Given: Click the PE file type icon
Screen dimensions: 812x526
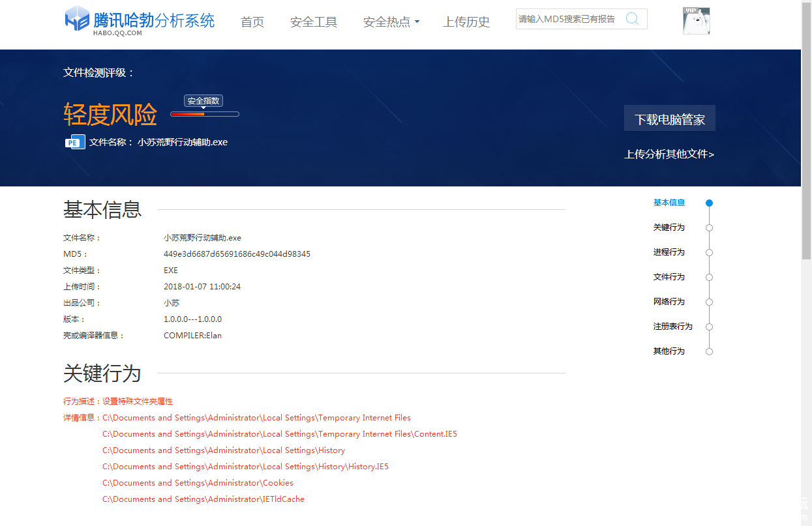Looking at the screenshot, I should point(75,142).
